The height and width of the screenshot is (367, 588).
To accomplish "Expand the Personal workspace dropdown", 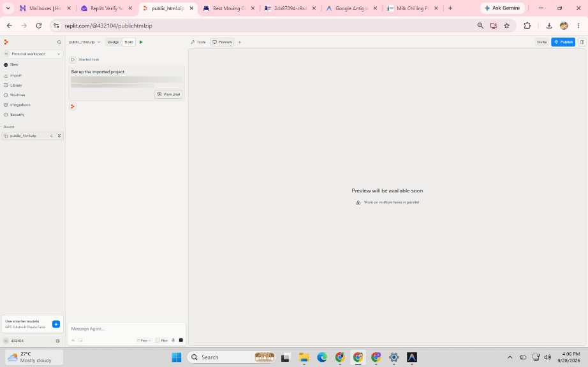I will coord(33,54).
